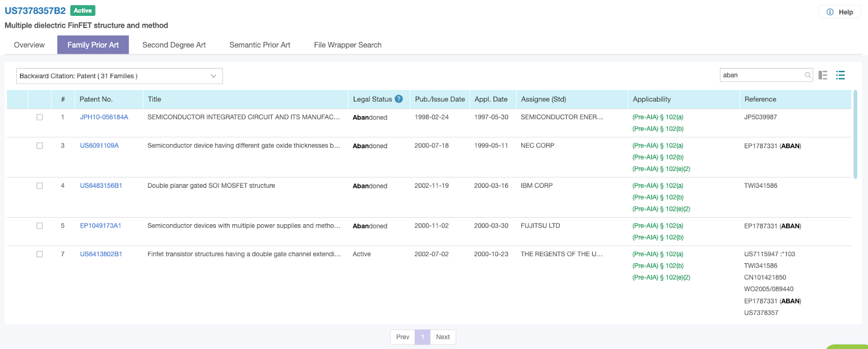Click (Pre-AIA) § 102(e)(2) for US6091109A
Viewport: 868px width, 349px height.
tap(661, 169)
